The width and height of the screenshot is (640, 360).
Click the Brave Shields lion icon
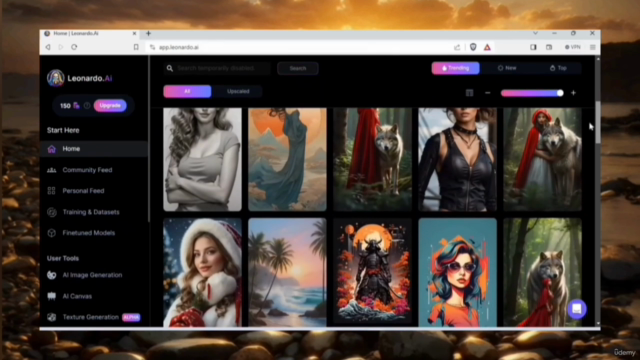473,47
